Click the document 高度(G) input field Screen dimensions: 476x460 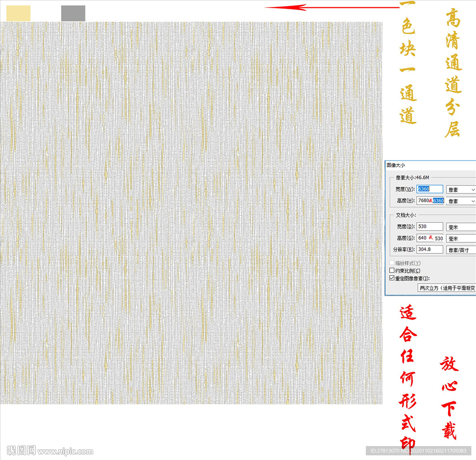[430, 238]
